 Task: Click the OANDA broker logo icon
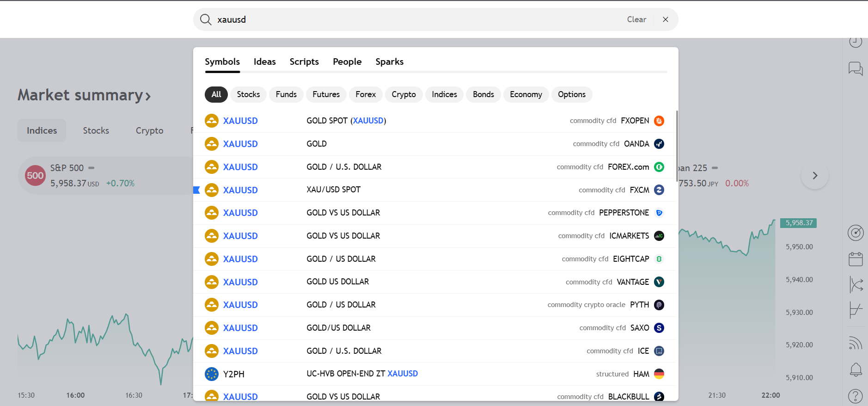[x=659, y=144]
